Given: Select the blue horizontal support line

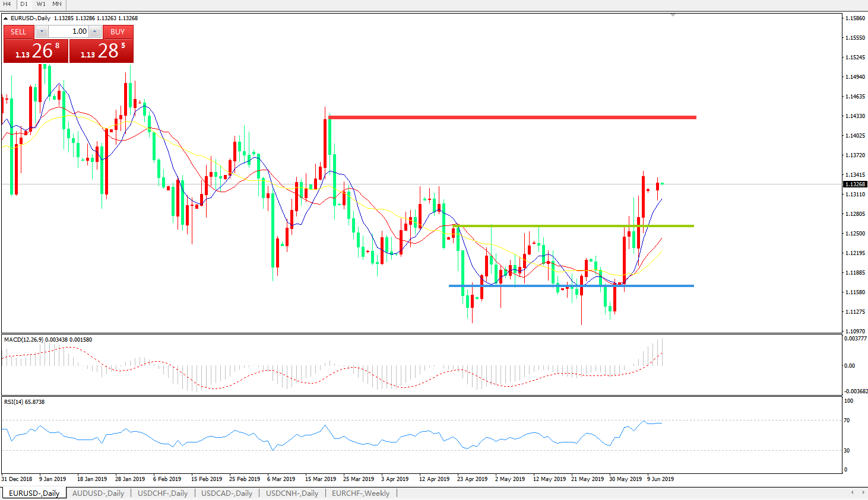Looking at the screenshot, I should [x=570, y=286].
